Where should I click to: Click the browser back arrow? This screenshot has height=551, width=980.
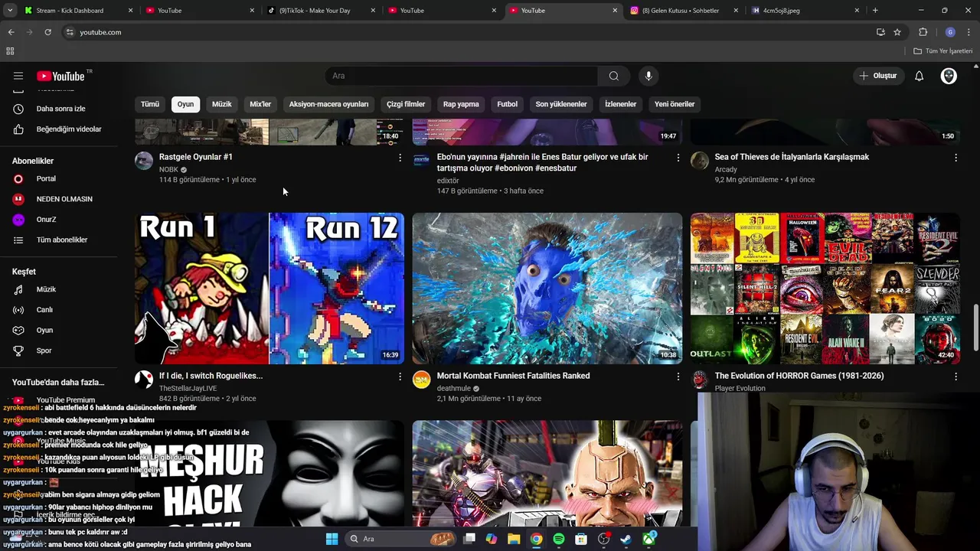11,32
